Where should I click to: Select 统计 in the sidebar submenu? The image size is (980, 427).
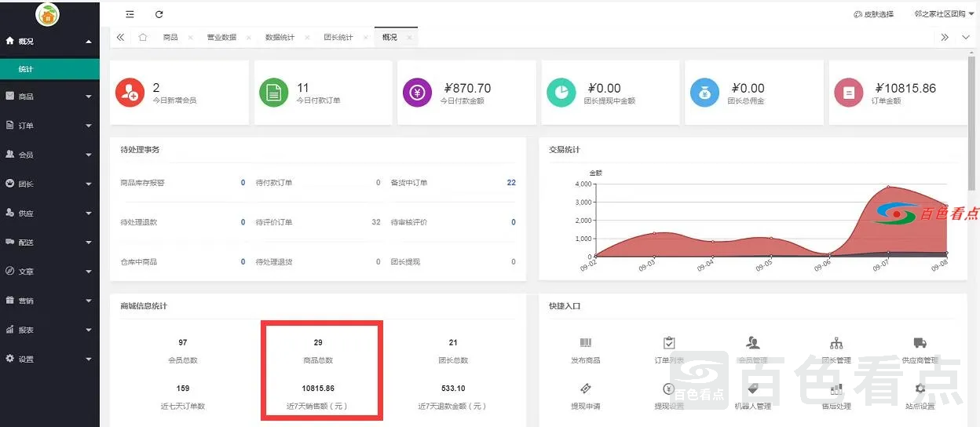pos(26,69)
